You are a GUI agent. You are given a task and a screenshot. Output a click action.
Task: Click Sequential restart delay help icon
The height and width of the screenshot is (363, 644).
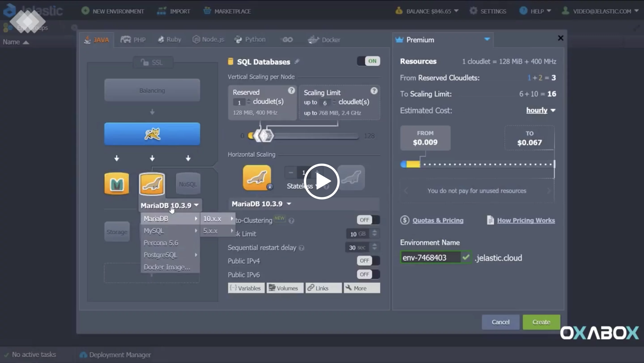tap(301, 248)
